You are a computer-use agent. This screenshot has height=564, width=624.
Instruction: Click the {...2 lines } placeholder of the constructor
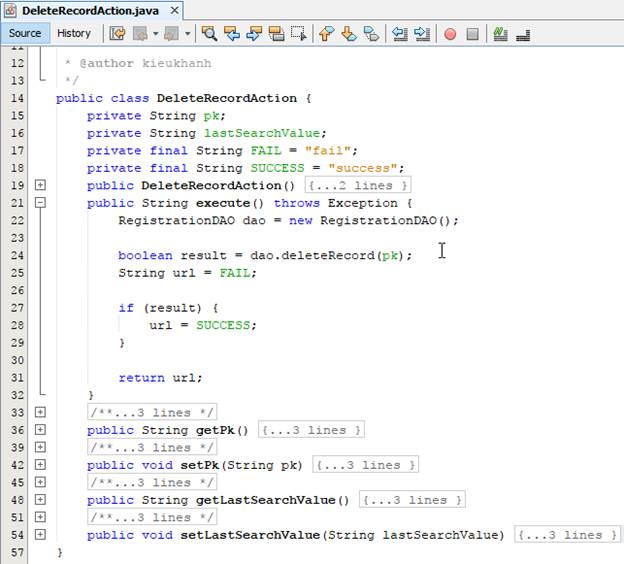click(x=358, y=185)
